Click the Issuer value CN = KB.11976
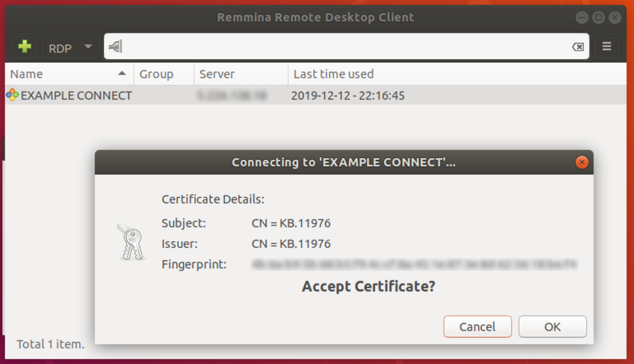 291,244
